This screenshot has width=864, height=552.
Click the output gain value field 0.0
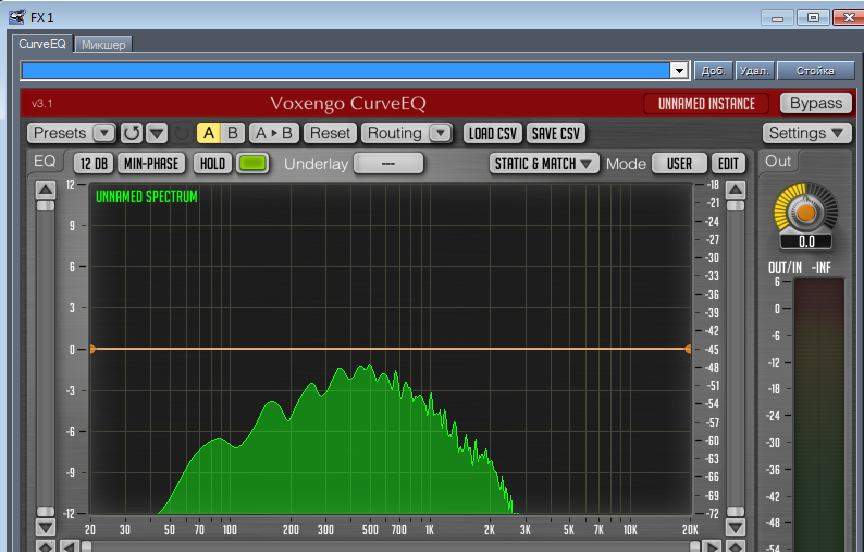tap(807, 241)
